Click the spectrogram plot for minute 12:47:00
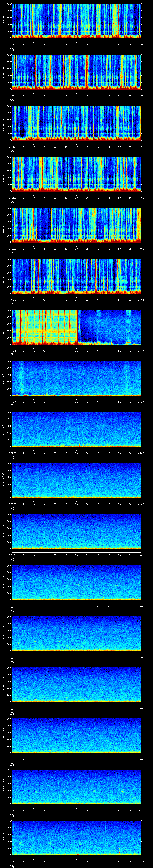 76,174
